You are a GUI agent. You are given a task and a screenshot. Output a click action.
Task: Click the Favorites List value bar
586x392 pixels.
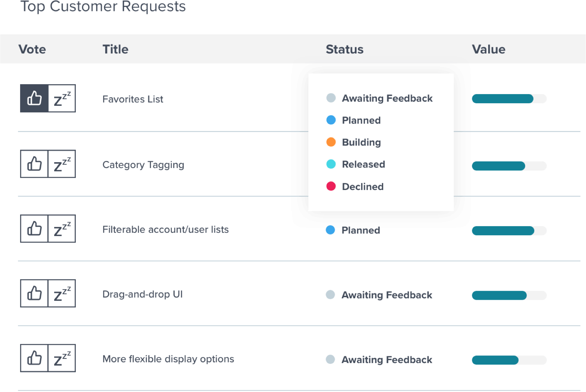point(509,98)
